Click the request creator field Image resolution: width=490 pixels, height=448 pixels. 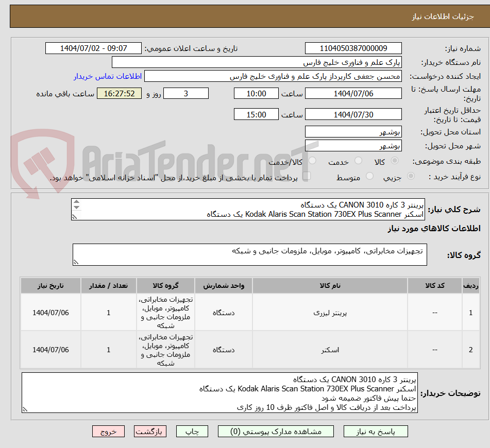tap(273, 76)
